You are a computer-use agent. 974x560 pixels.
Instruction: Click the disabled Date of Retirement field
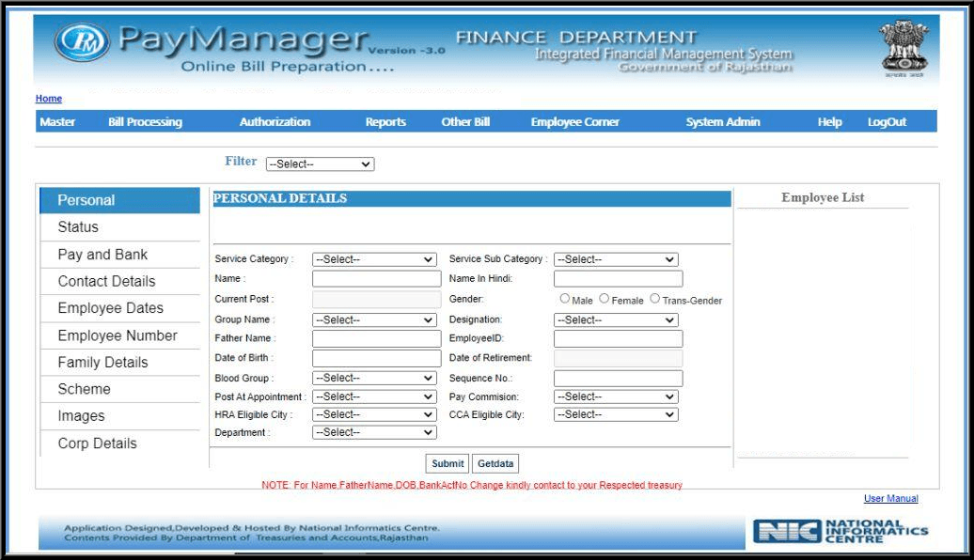618,358
